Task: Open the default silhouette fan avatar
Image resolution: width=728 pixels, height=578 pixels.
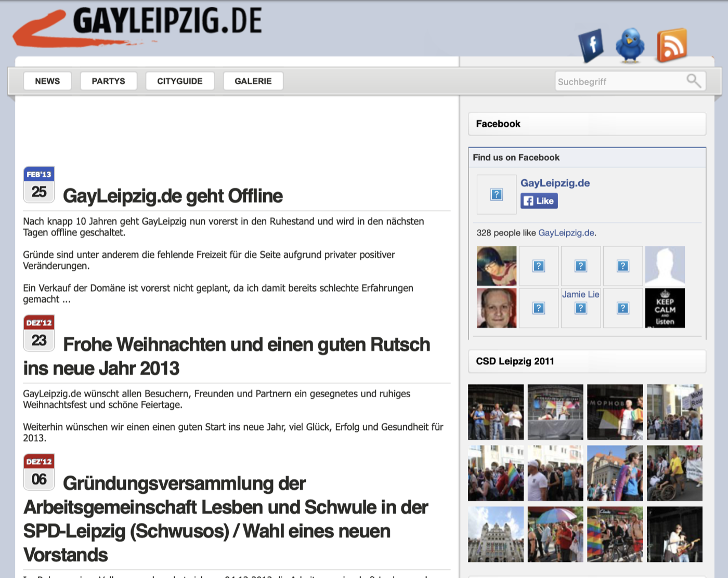Action: (665, 266)
